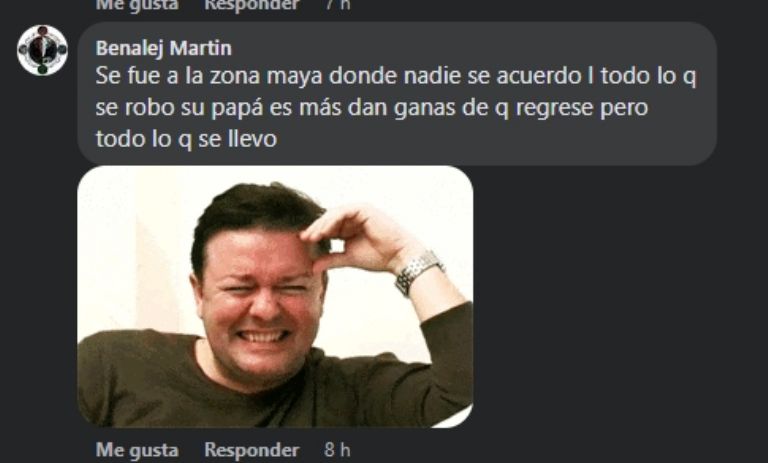Open the Benalej Martin name link

(164, 48)
